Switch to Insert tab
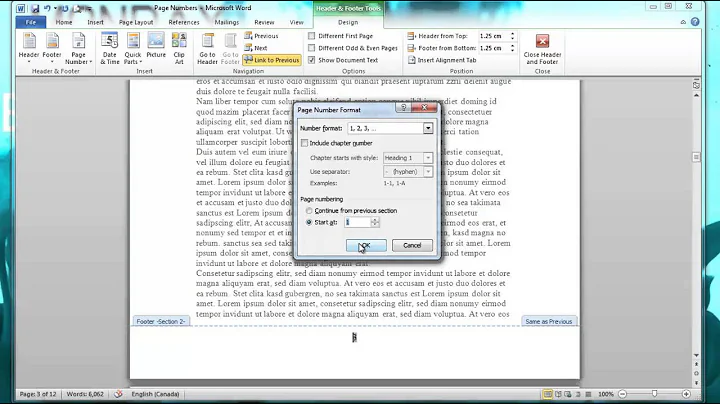 [96, 22]
